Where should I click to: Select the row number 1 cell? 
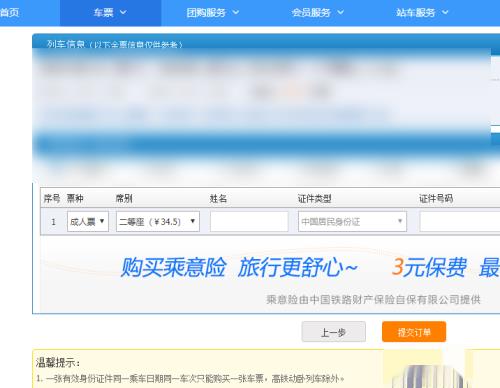pyautogui.click(x=53, y=222)
